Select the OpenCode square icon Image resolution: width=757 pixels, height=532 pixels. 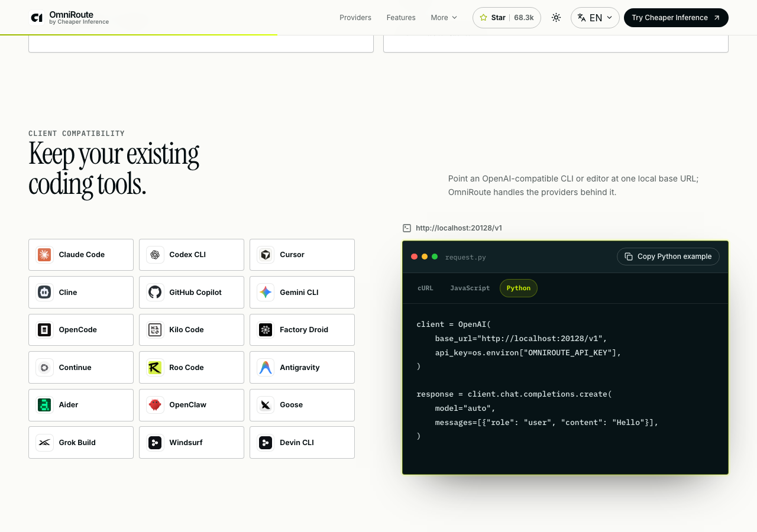[44, 330]
